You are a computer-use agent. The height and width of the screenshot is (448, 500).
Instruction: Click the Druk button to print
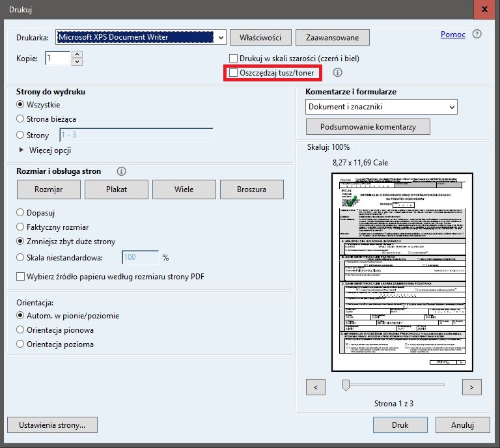(400, 425)
